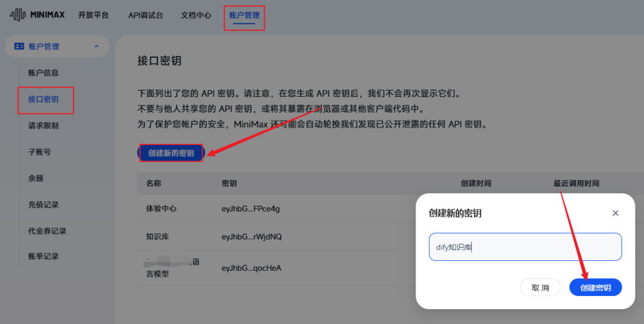Click the account management card icon in sidebar
The height and width of the screenshot is (324, 644).
pos(19,46)
